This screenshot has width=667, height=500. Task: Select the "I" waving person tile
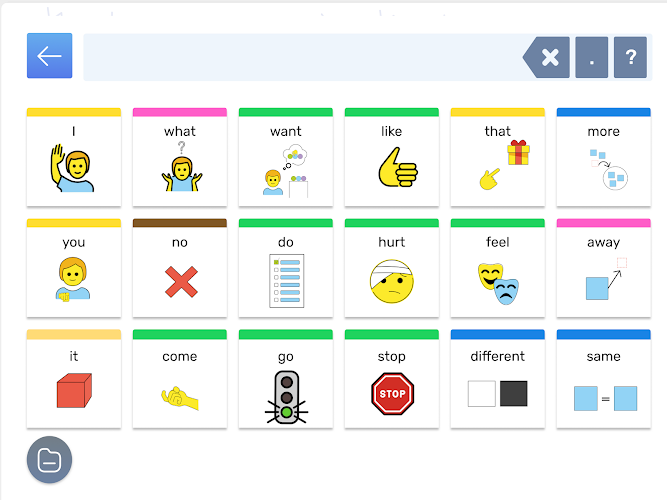pos(74,157)
